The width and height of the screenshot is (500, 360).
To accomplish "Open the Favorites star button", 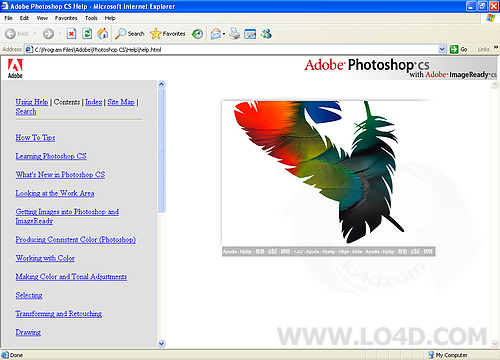I will (168, 34).
